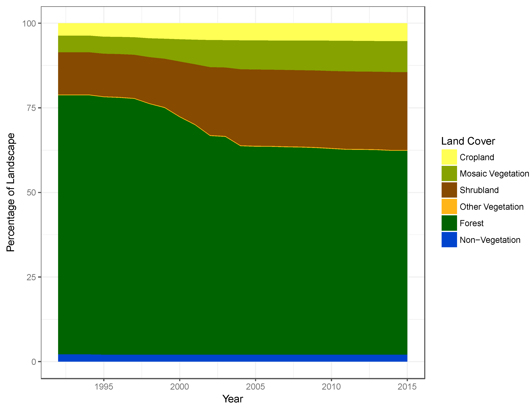Screen dimensions: 532x408
Task: Click the 'Mosaic Vegetation' legend label
Action: [x=494, y=174]
